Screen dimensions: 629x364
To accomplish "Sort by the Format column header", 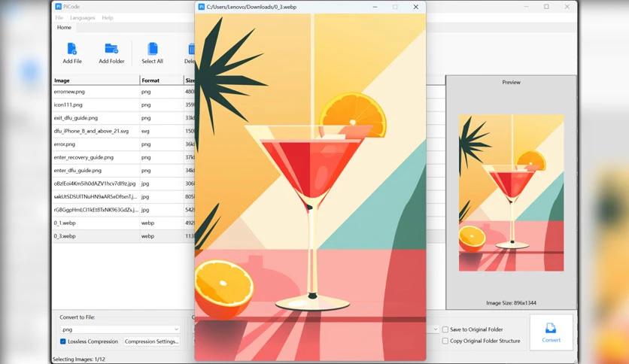I will (162, 80).
